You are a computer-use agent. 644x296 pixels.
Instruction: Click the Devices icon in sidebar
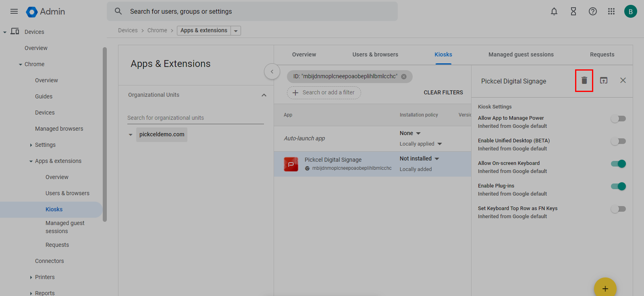point(15,31)
